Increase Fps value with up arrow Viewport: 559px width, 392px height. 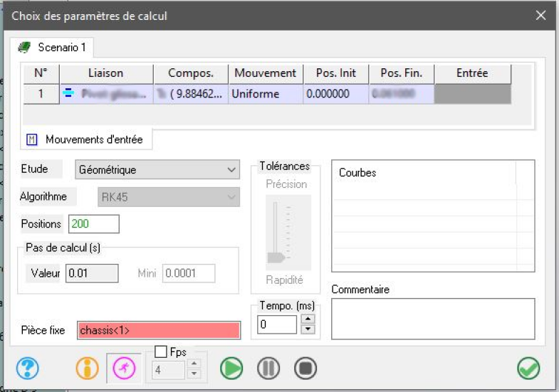(194, 364)
